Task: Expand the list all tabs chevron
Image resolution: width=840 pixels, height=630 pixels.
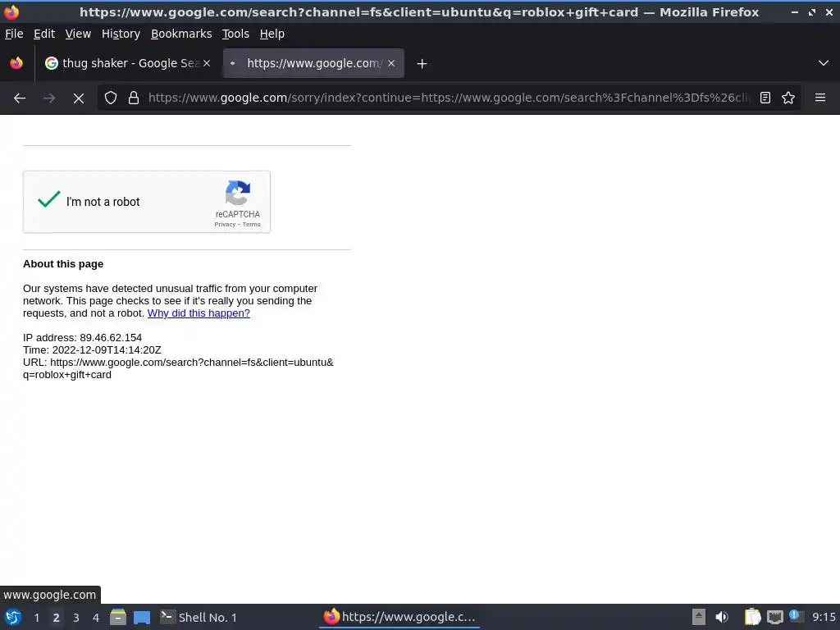Action: point(824,63)
